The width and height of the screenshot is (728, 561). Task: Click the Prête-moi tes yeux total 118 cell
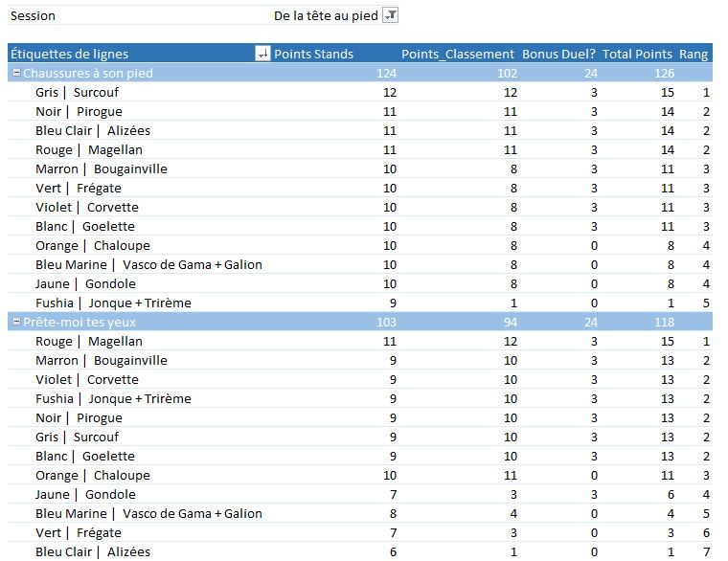[x=662, y=322]
